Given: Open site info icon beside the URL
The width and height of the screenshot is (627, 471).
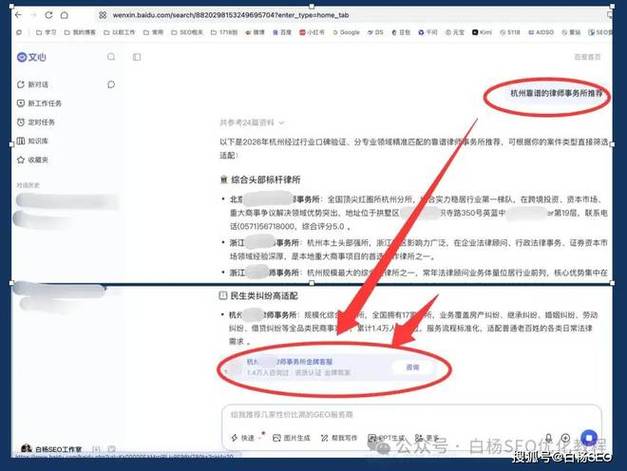Looking at the screenshot, I should coord(103,15).
